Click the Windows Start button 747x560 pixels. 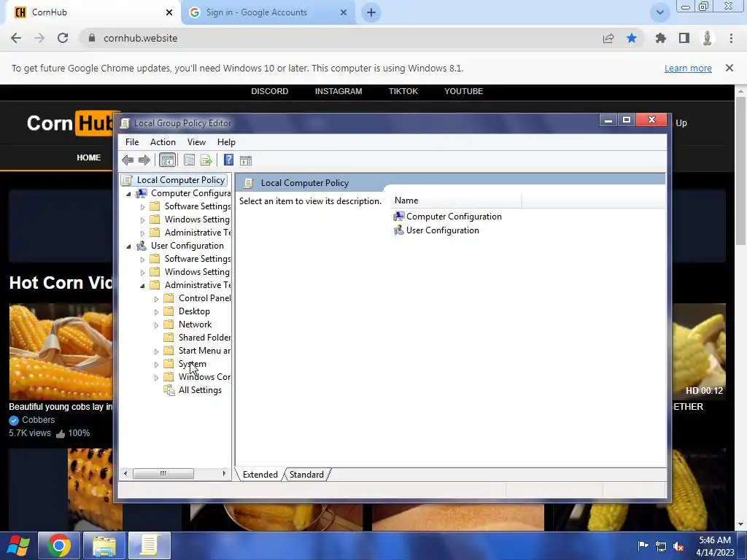pyautogui.click(x=18, y=545)
